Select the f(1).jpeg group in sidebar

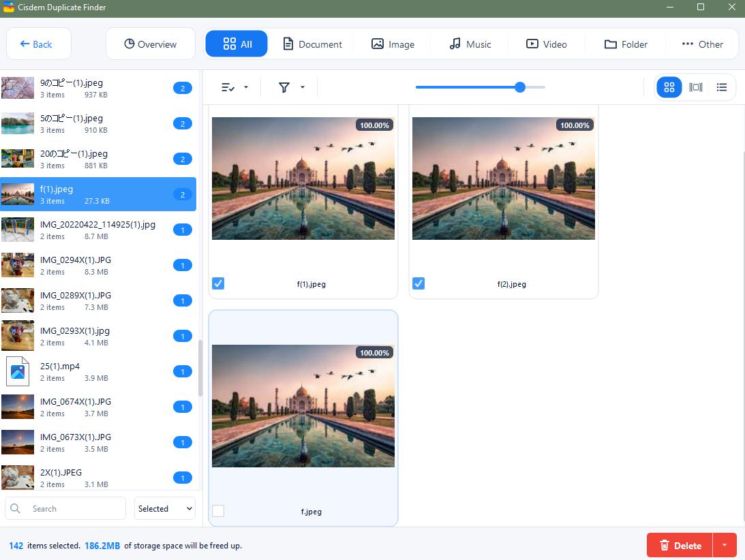98,194
